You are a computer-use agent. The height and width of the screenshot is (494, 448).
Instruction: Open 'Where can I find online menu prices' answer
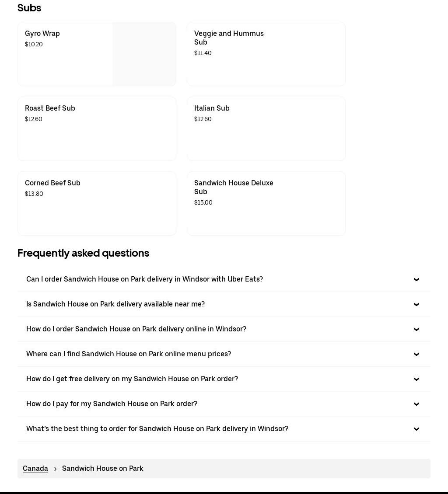pos(129,354)
